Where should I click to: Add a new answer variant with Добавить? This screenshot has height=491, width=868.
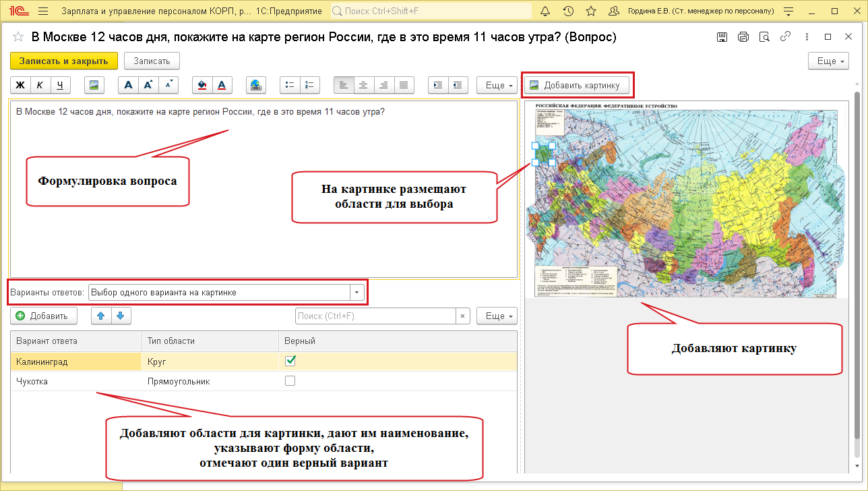click(x=44, y=316)
